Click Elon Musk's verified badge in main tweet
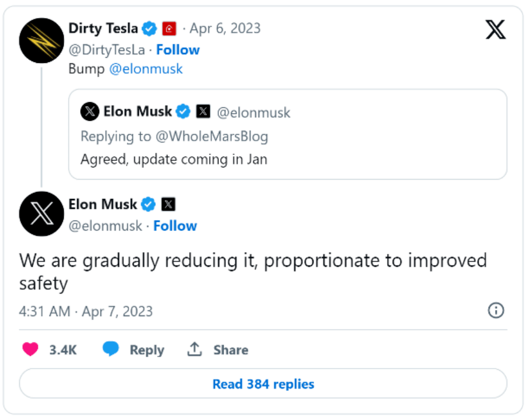 tap(148, 204)
